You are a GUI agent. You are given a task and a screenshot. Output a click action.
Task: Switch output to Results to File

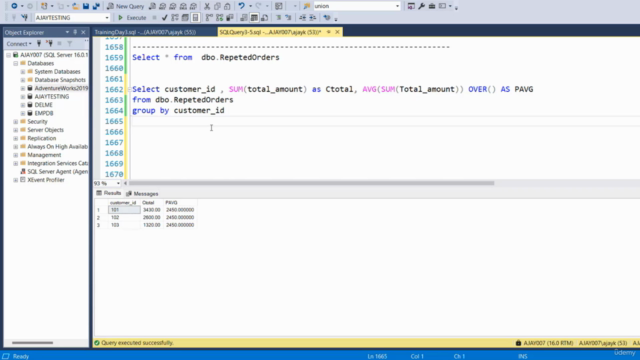pyautogui.click(x=264, y=18)
